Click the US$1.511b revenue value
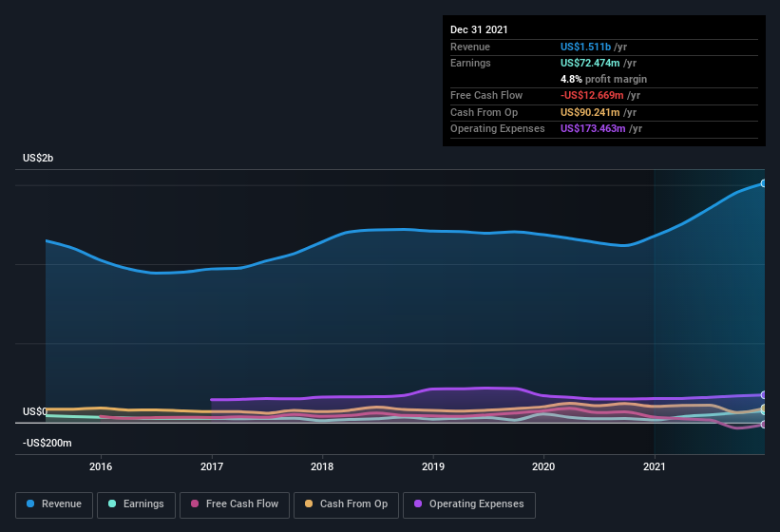 pyautogui.click(x=585, y=47)
